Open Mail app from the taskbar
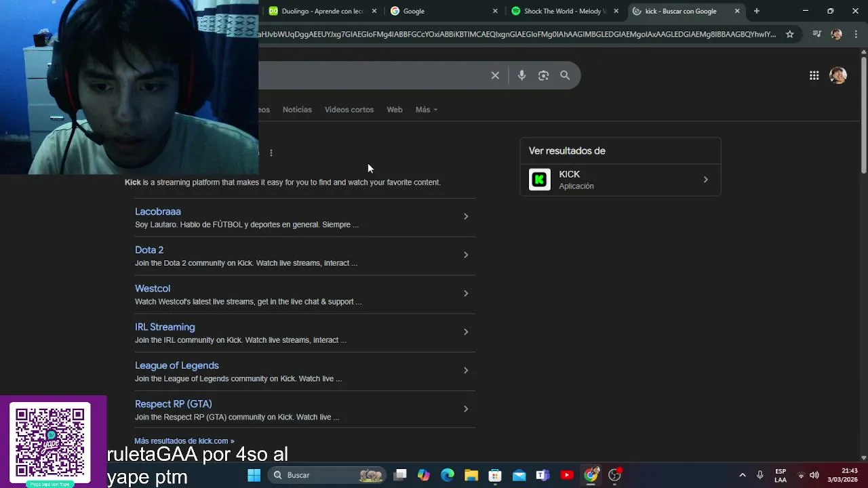 coord(519,475)
